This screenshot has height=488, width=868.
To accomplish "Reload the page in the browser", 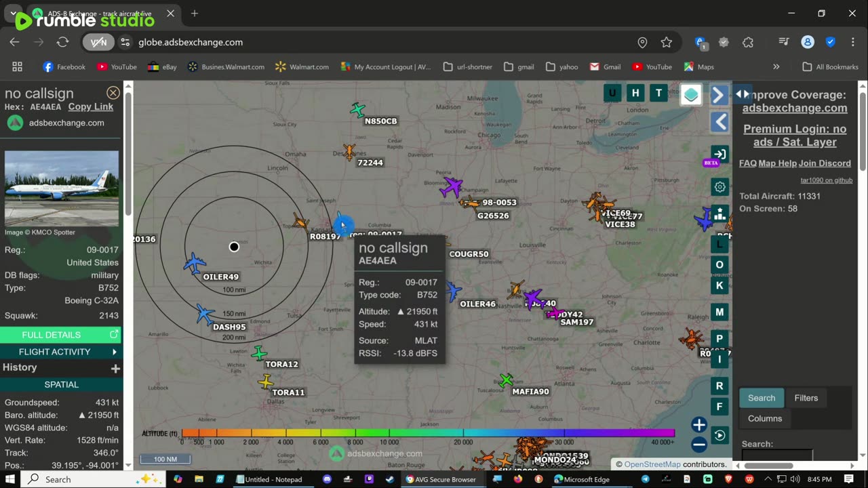I will [x=62, y=42].
